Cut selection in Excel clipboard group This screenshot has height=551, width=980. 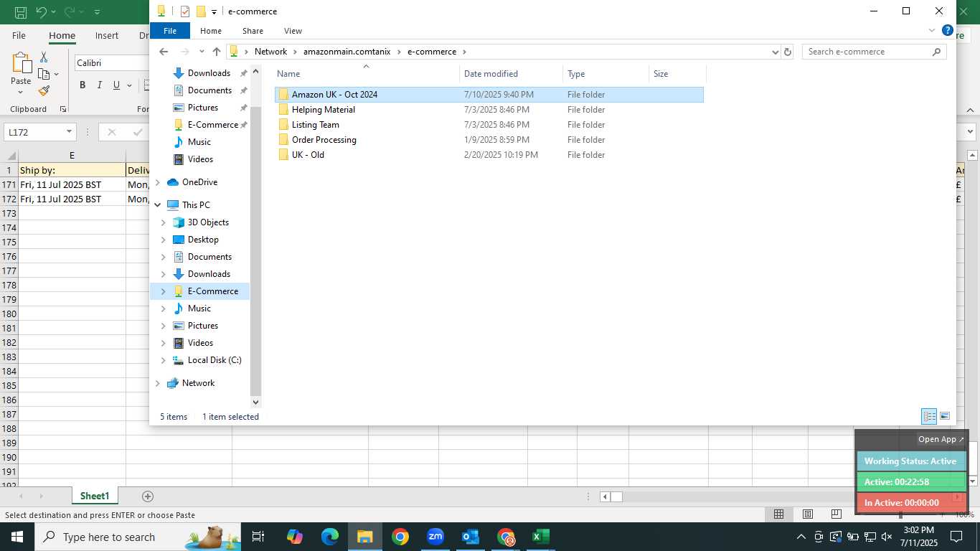44,57
